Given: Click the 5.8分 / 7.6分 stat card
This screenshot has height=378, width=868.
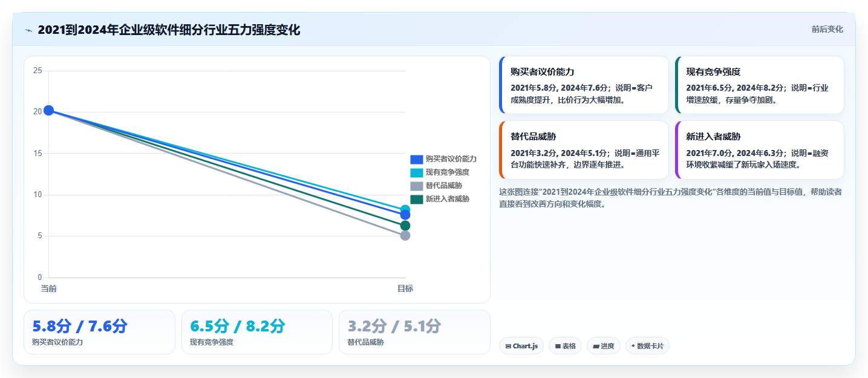Looking at the screenshot, I should [99, 332].
